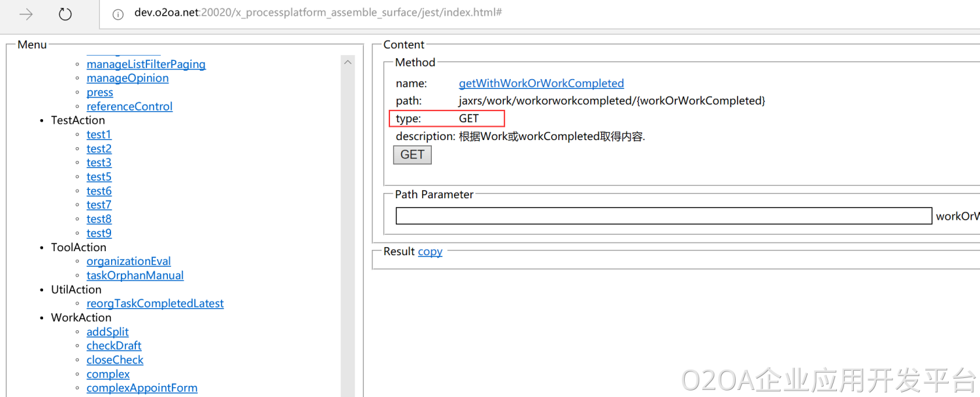Click the site info icon in address bar
This screenshot has height=397, width=980.
pyautogui.click(x=118, y=14)
